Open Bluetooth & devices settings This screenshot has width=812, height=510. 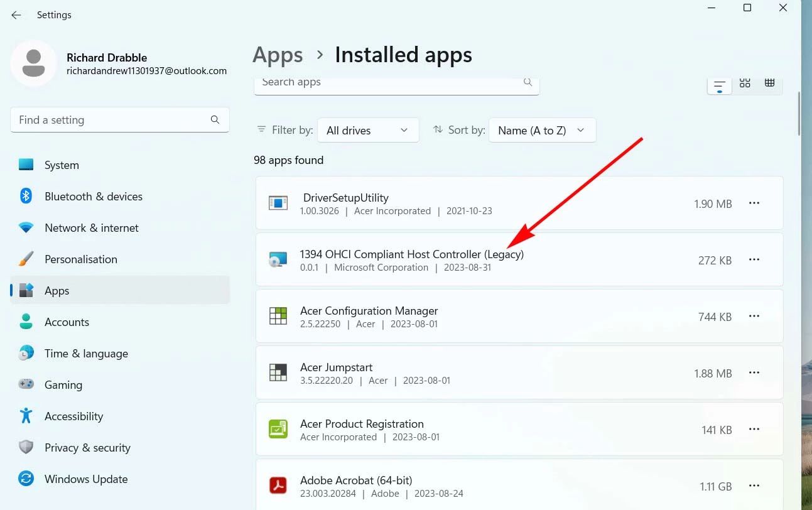pyautogui.click(x=120, y=197)
